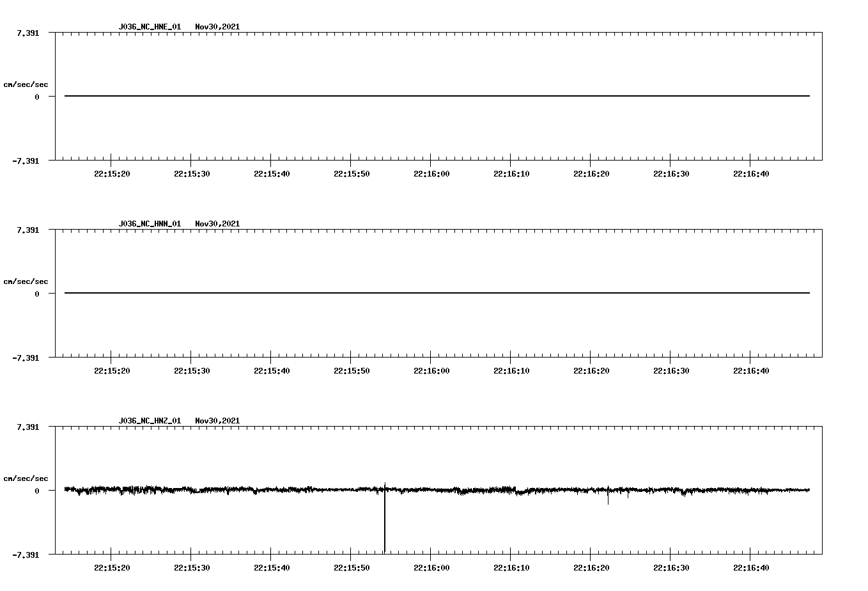Click the 22:16:00 time label under the HNE plot
Image resolution: width=868 pixels, height=591 pixels.
[431, 174]
